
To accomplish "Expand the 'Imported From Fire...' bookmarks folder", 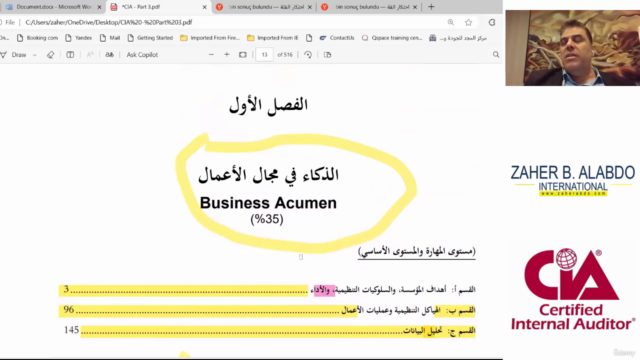I will click(x=210, y=38).
